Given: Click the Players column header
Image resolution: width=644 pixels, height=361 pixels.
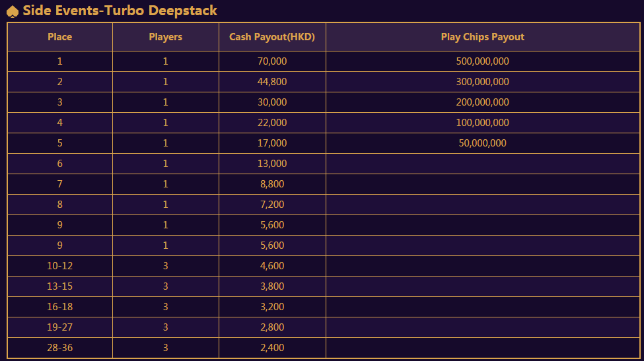Looking at the screenshot, I should point(166,37).
